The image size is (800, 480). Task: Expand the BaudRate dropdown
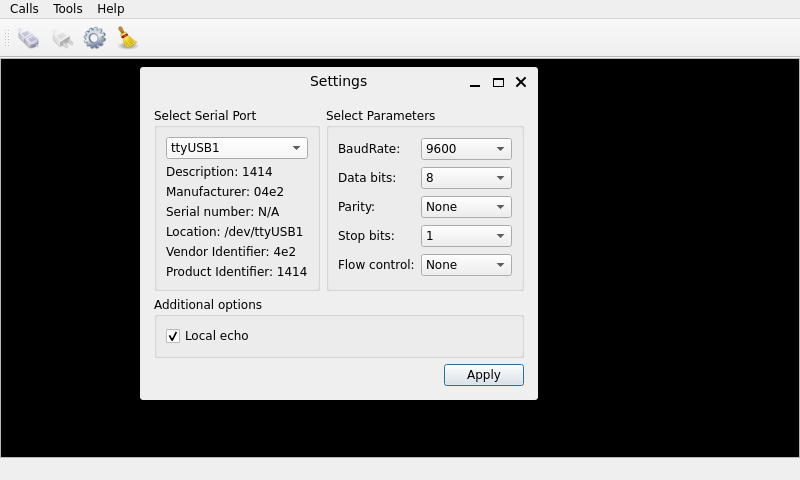coord(466,149)
